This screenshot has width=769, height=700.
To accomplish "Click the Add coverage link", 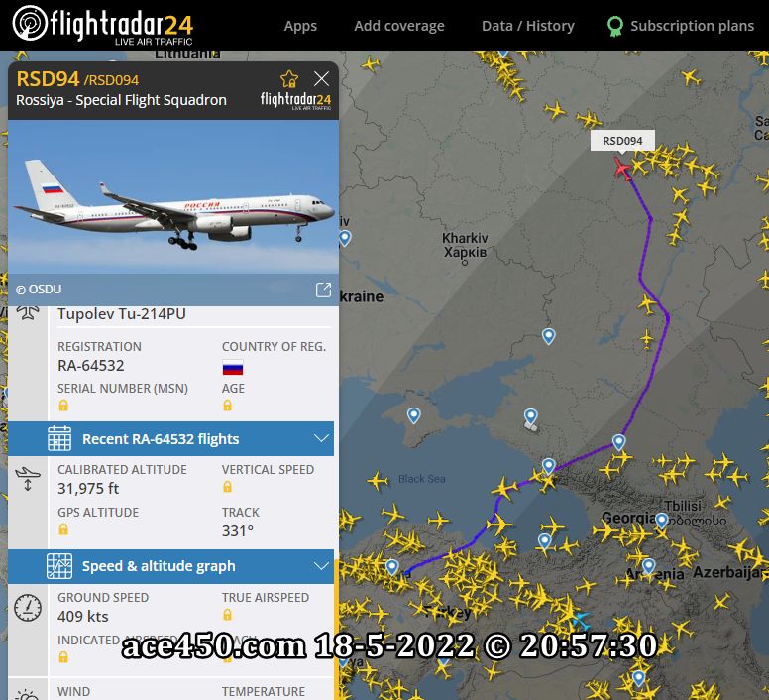I will pos(399,26).
